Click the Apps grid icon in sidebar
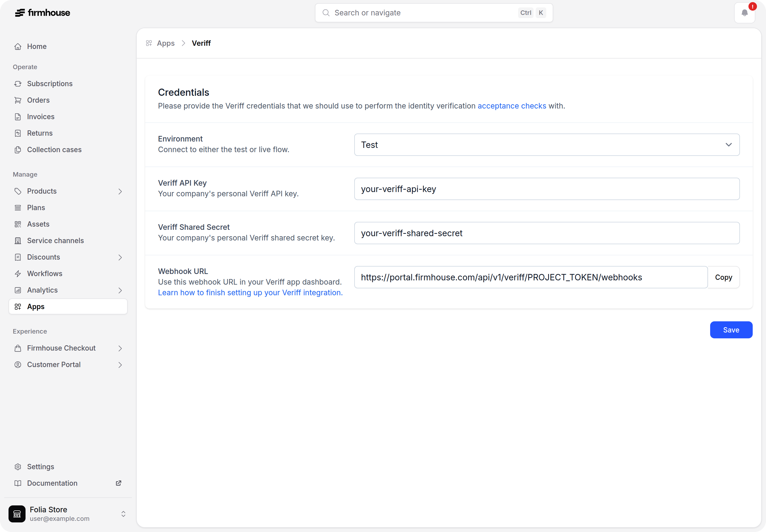Screen dimensions: 766x532 [18, 307]
